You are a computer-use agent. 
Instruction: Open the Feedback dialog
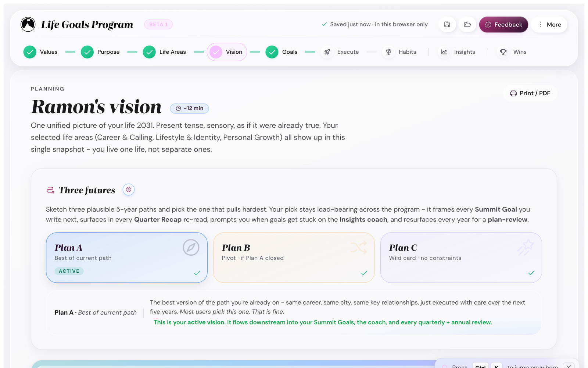(503, 25)
